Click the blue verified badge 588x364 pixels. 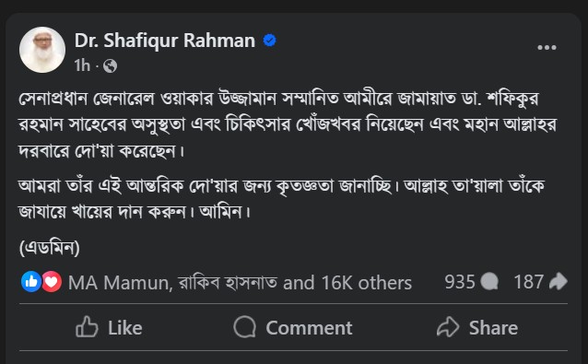tap(270, 41)
